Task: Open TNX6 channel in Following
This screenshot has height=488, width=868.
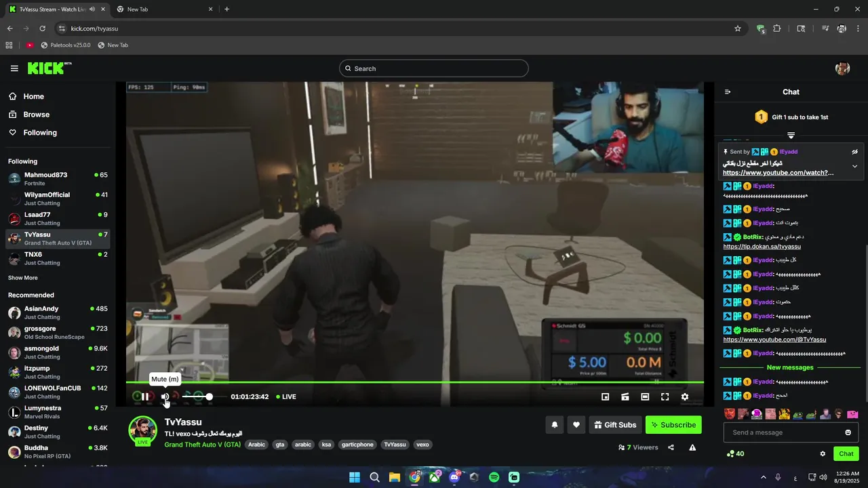Action: click(x=58, y=258)
